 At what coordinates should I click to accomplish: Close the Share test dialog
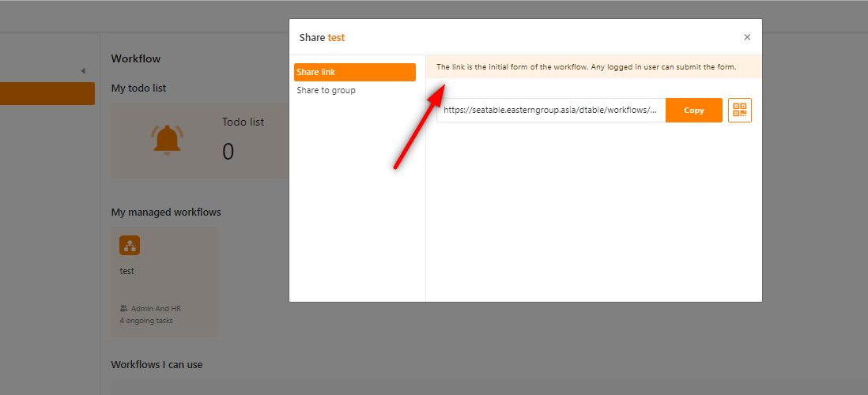click(x=747, y=37)
